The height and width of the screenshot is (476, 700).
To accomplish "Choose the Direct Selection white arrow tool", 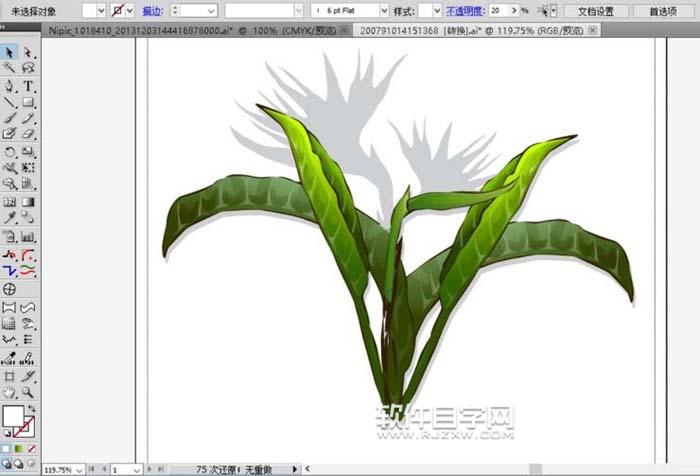I will [x=28, y=52].
